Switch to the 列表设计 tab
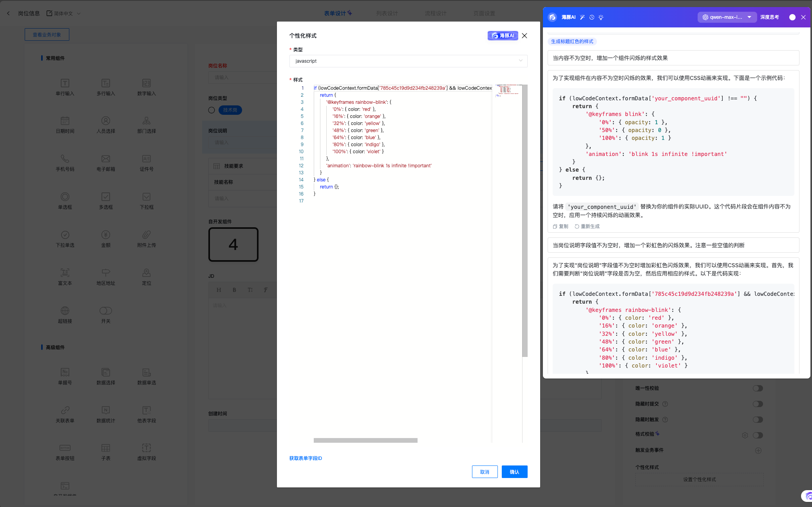Viewport: 812px width, 507px height. [387, 13]
